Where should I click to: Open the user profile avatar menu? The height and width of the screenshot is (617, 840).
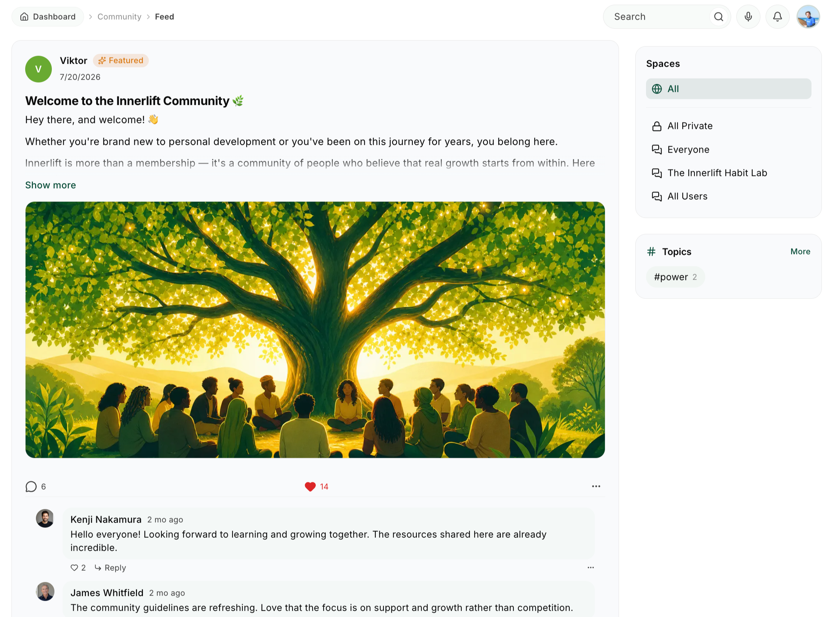click(x=808, y=17)
